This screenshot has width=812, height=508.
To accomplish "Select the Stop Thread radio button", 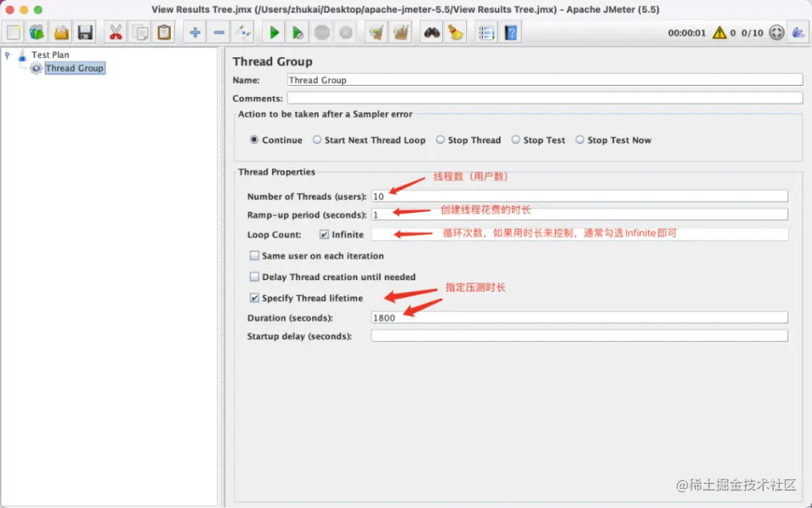I will pyautogui.click(x=440, y=140).
